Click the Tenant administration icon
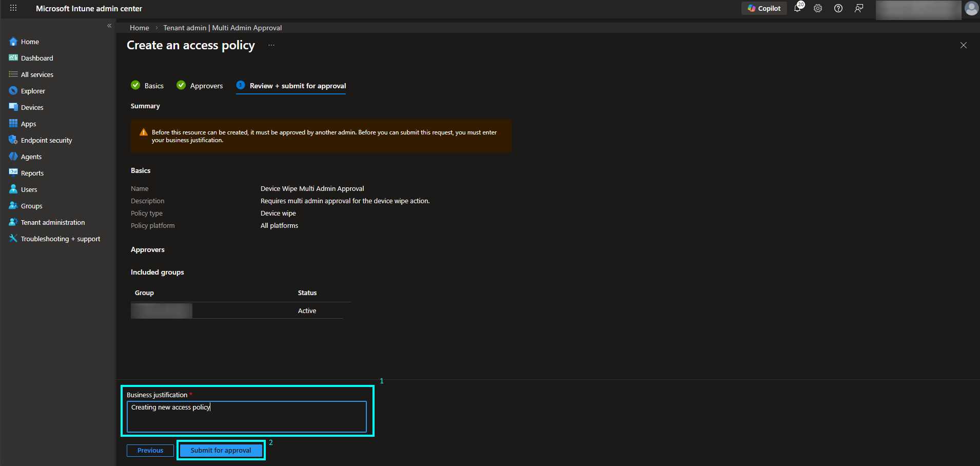The image size is (980, 466). coord(13,222)
